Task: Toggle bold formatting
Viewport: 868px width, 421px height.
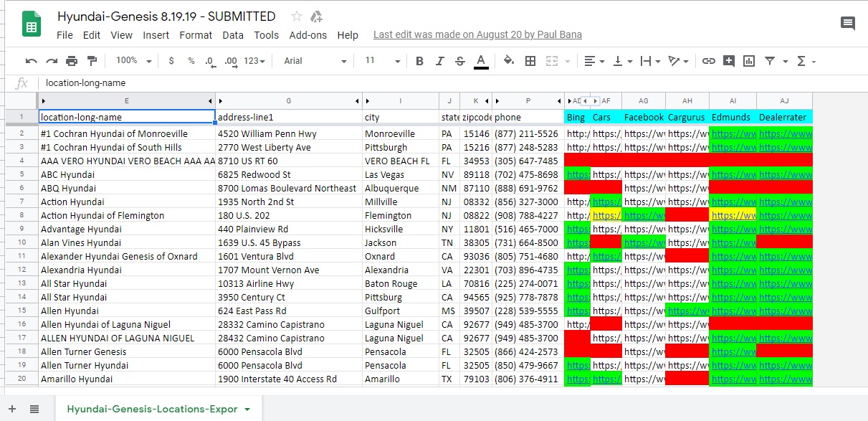Action: [x=420, y=61]
